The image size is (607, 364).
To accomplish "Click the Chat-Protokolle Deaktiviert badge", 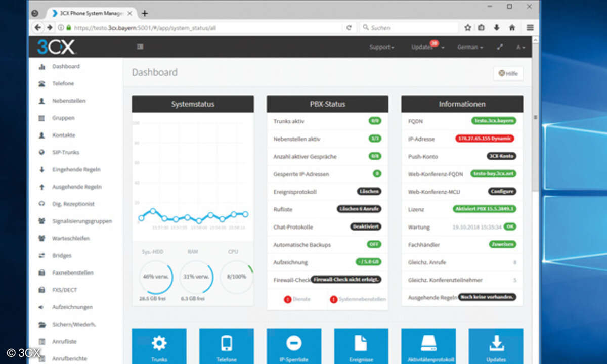I will tap(366, 226).
